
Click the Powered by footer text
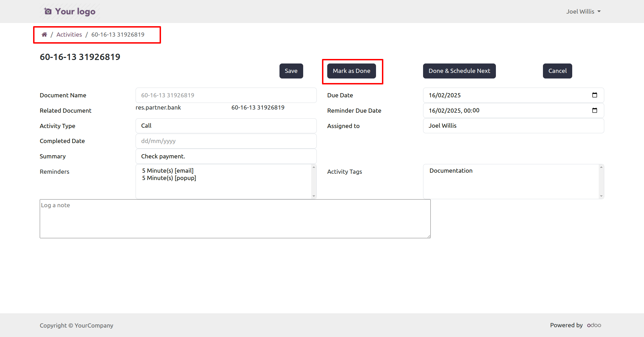pyautogui.click(x=566, y=325)
